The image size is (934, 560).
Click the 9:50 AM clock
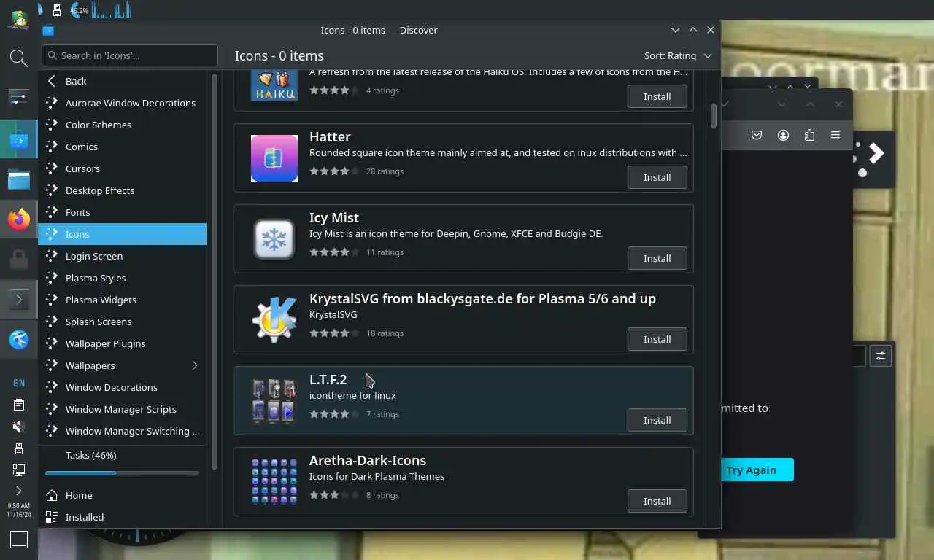pos(19,510)
